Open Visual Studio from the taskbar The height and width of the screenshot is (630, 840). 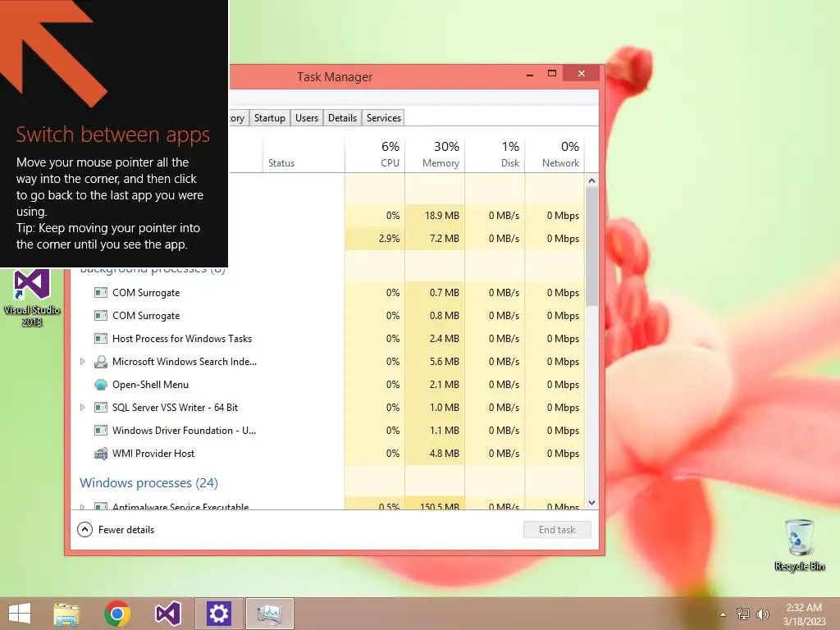pos(167,614)
